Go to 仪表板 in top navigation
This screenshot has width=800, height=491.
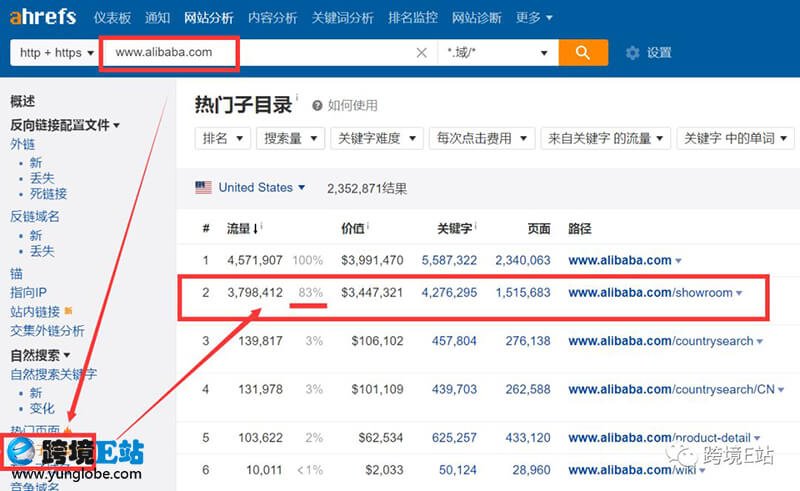(x=112, y=18)
